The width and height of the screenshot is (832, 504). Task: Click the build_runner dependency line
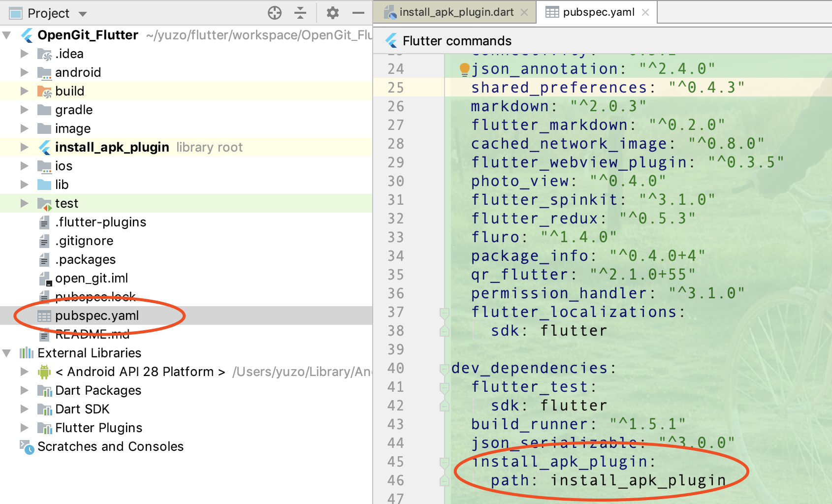tap(578, 424)
